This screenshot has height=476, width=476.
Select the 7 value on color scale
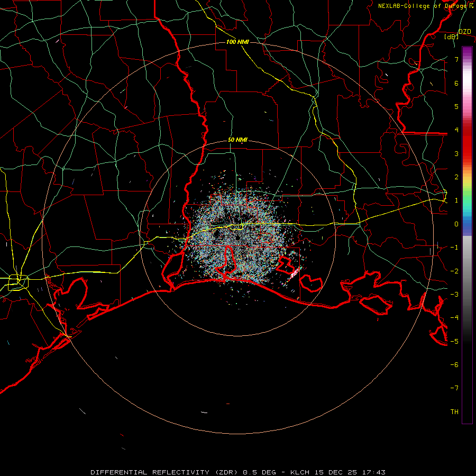click(x=456, y=59)
